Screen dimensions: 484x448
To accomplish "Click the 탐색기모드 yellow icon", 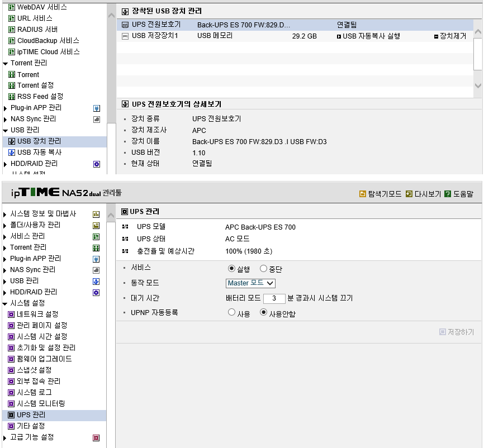I will tap(363, 194).
